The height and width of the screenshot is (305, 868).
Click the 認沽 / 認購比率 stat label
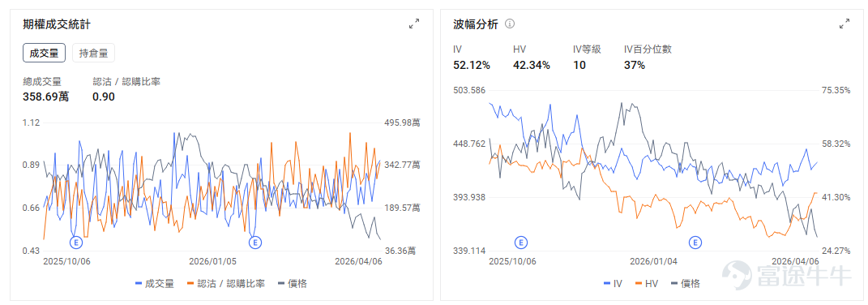(126, 81)
